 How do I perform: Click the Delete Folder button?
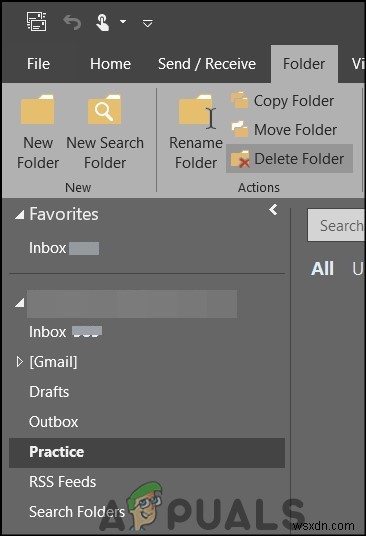click(x=289, y=159)
